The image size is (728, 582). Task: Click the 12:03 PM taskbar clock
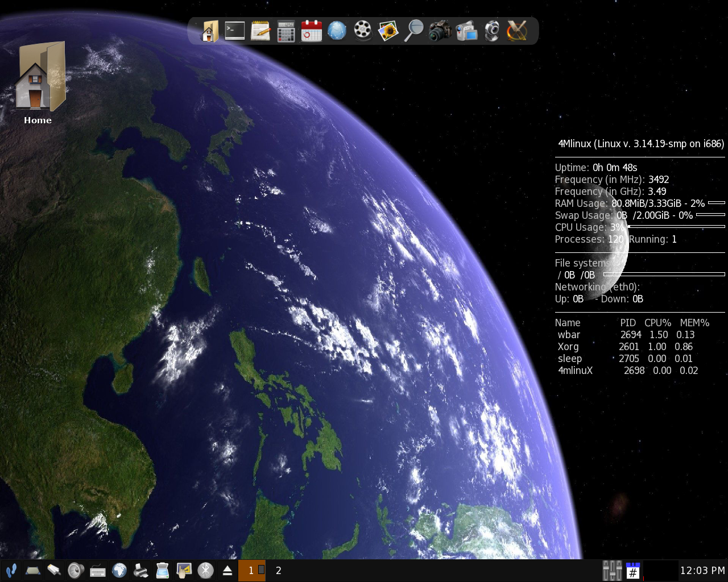[702, 570]
